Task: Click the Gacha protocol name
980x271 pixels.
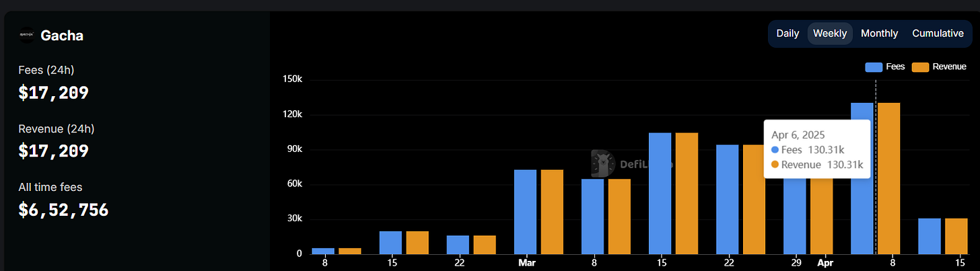Action: [x=62, y=36]
